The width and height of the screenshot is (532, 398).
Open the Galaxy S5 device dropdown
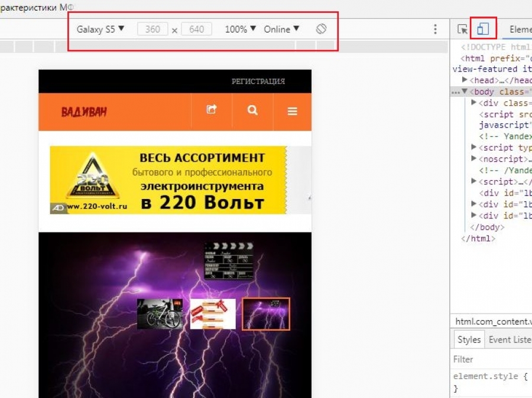[100, 29]
